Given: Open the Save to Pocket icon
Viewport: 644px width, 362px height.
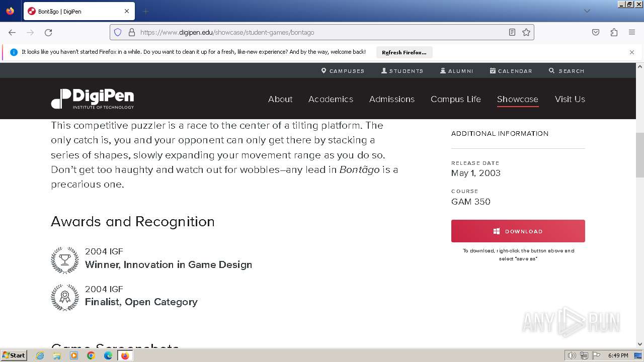Looking at the screenshot, I should tap(596, 32).
